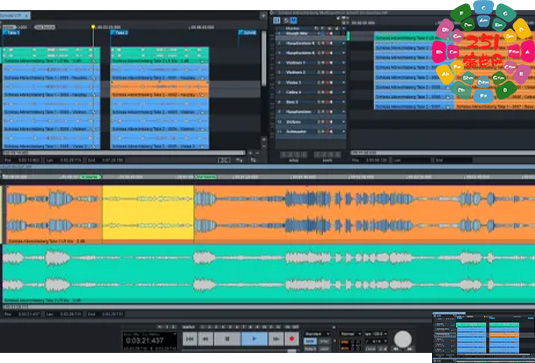The width and height of the screenshot is (535, 363).
Task: Zoom out horizontally in source window
Action: tap(258, 153)
